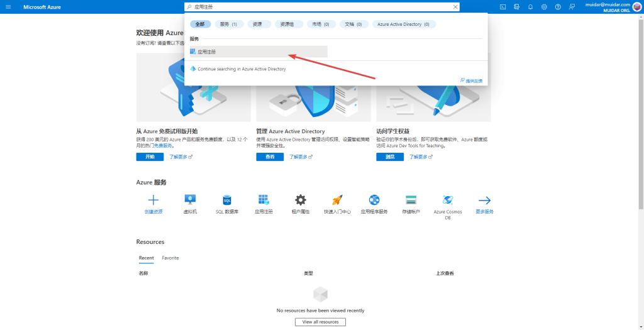The height and width of the screenshot is (330, 644).
Task: Open SQL 数据库 service icon
Action: 227,200
